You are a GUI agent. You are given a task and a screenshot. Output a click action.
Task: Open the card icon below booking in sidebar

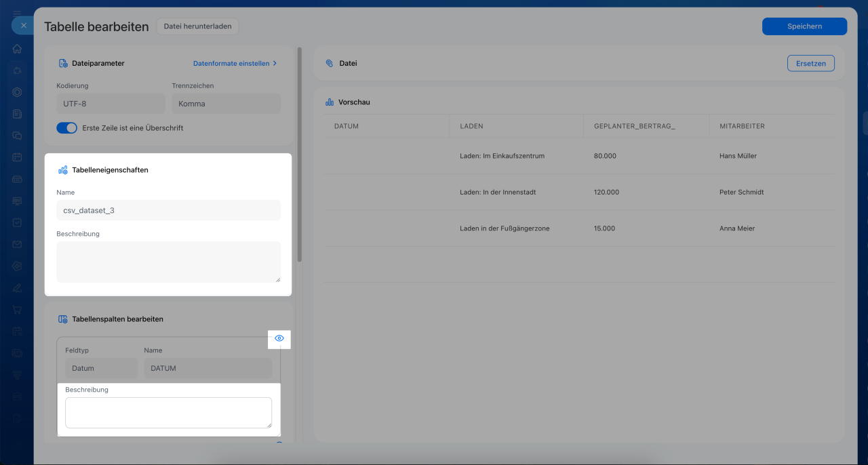17,352
